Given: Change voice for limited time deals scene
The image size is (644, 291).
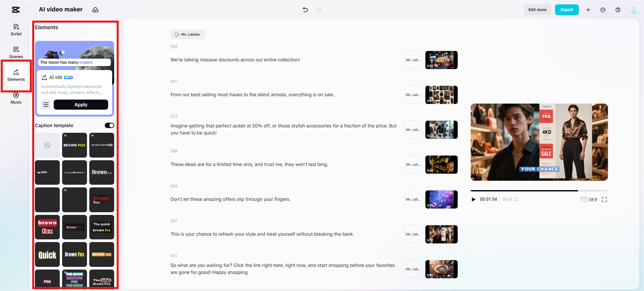Looking at the screenshot, I should point(413,165).
